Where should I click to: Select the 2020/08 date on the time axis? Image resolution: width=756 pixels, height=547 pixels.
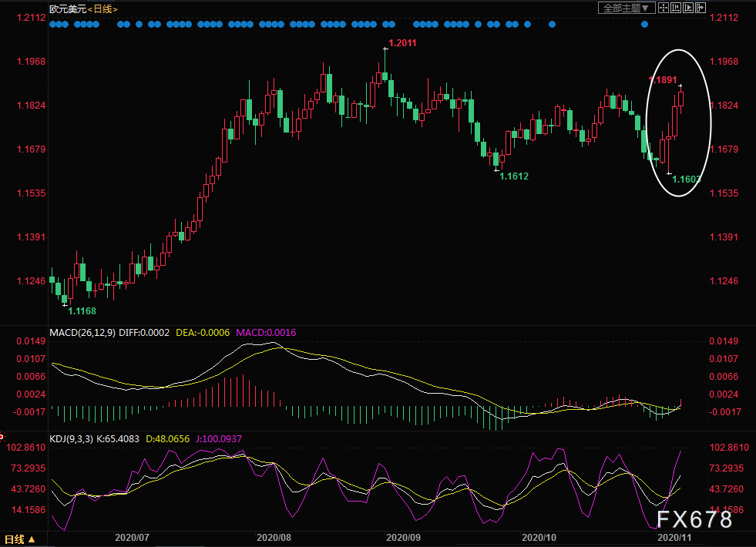click(x=274, y=536)
